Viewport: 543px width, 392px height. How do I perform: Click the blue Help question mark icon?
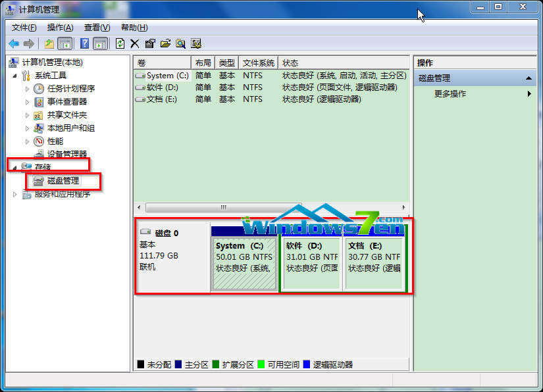click(84, 43)
